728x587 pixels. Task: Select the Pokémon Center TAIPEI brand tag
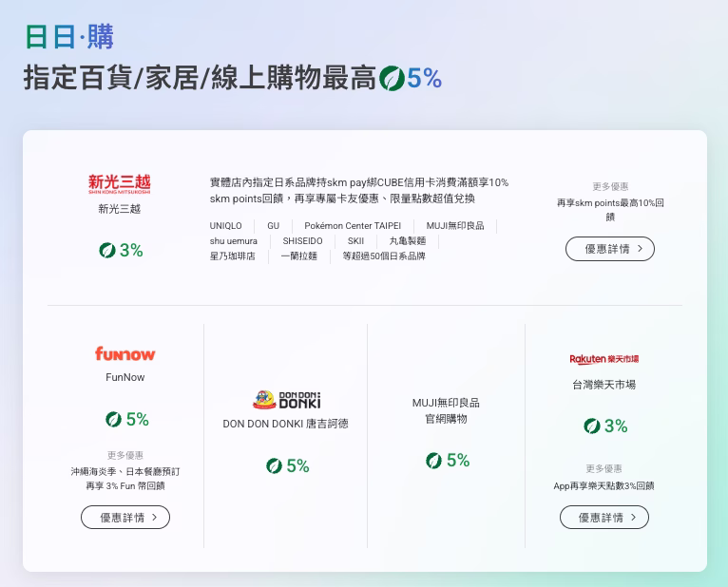pos(353,226)
